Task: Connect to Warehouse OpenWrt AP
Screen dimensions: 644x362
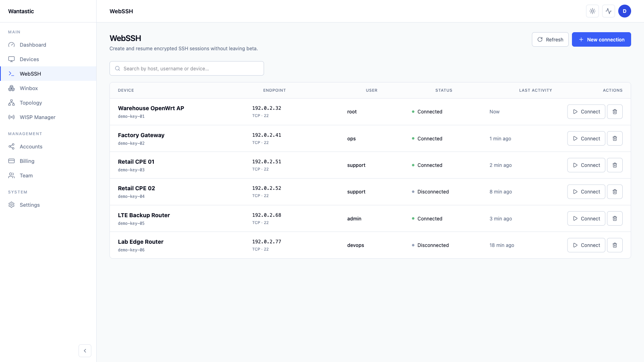Action: [586, 112]
